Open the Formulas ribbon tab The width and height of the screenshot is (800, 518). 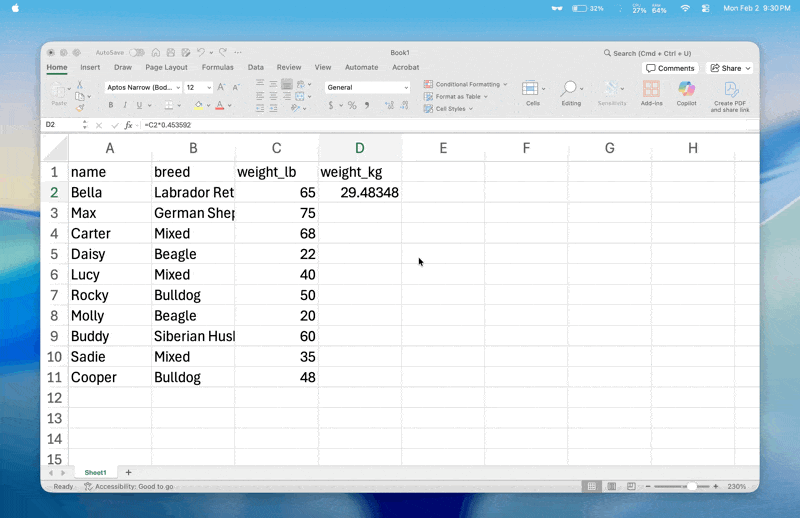(217, 67)
